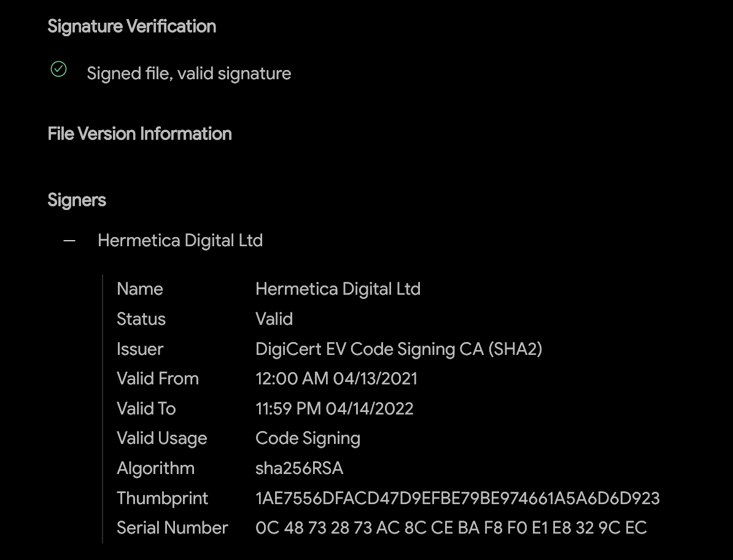Click the Serial Number hex value
This screenshot has width=733, height=560.
(451, 528)
